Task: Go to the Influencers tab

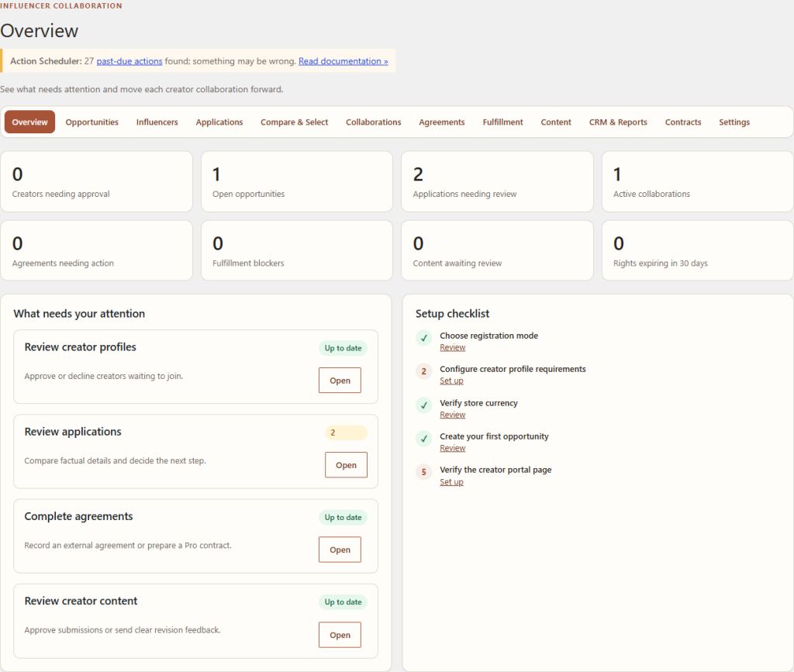Action: coord(157,122)
